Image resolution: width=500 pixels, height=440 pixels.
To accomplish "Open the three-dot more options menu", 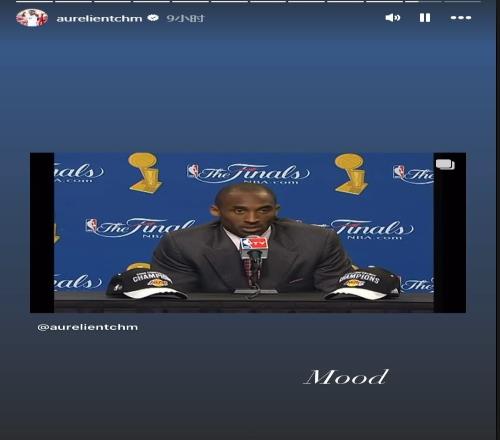I will [x=461, y=18].
